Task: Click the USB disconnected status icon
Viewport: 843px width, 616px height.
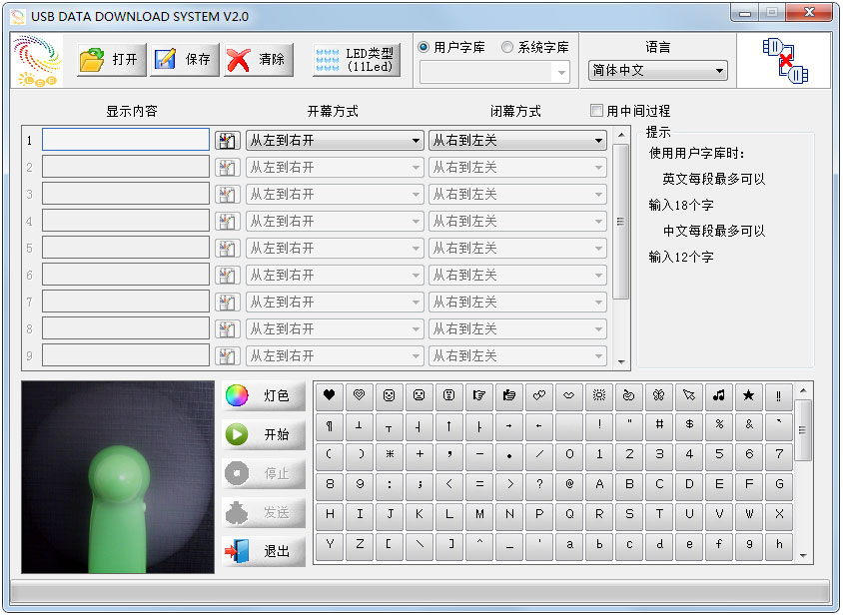Action: coord(785,60)
